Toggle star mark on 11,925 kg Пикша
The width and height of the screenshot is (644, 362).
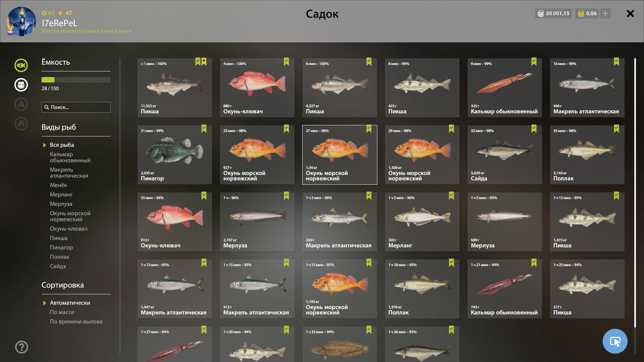tap(204, 62)
